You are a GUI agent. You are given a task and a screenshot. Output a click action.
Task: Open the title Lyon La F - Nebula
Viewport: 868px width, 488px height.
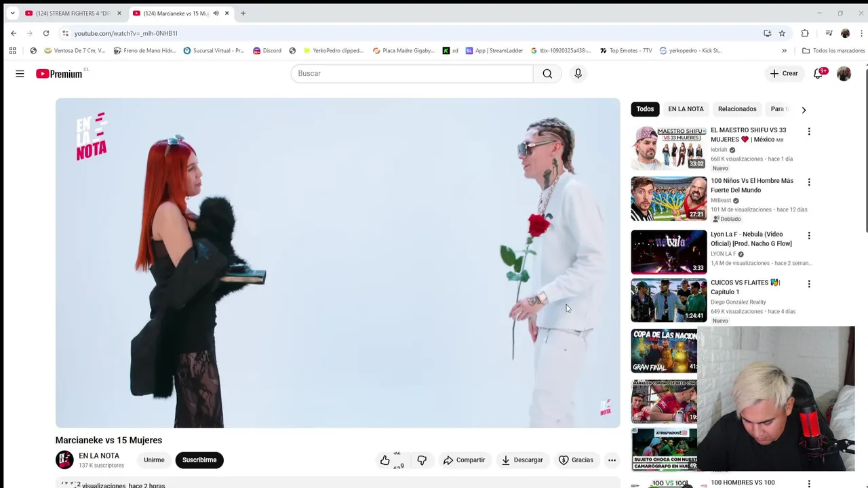(x=751, y=239)
